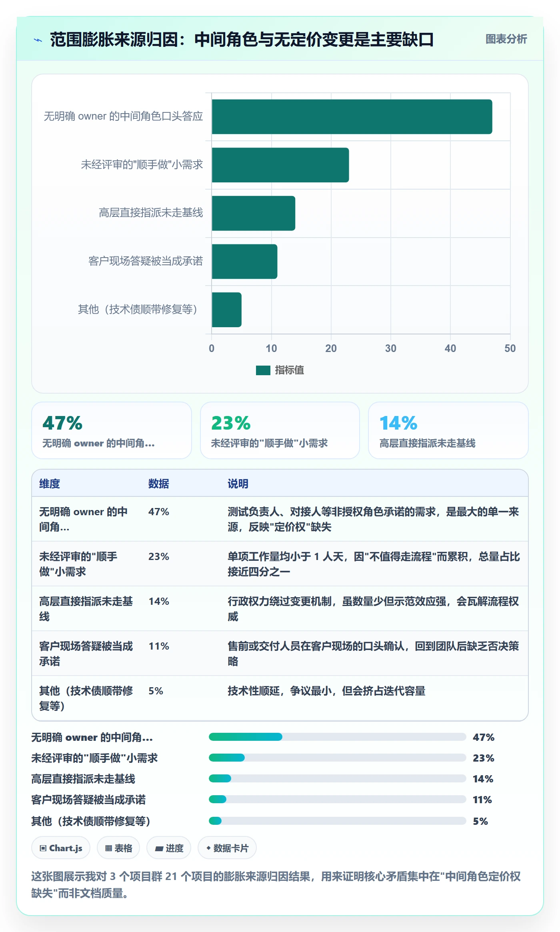Click the 23% cell in the table
Screen dimensions: 560x932
[x=159, y=556]
